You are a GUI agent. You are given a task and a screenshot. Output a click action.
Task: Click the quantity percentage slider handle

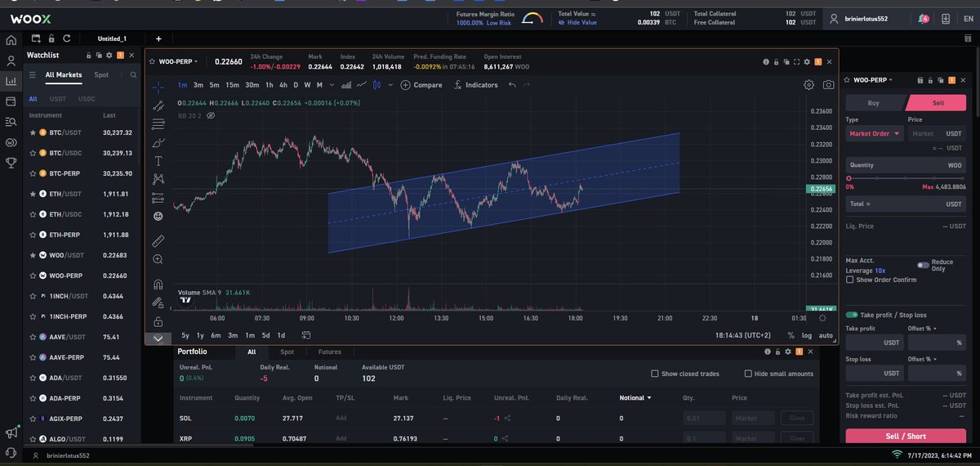(x=849, y=177)
